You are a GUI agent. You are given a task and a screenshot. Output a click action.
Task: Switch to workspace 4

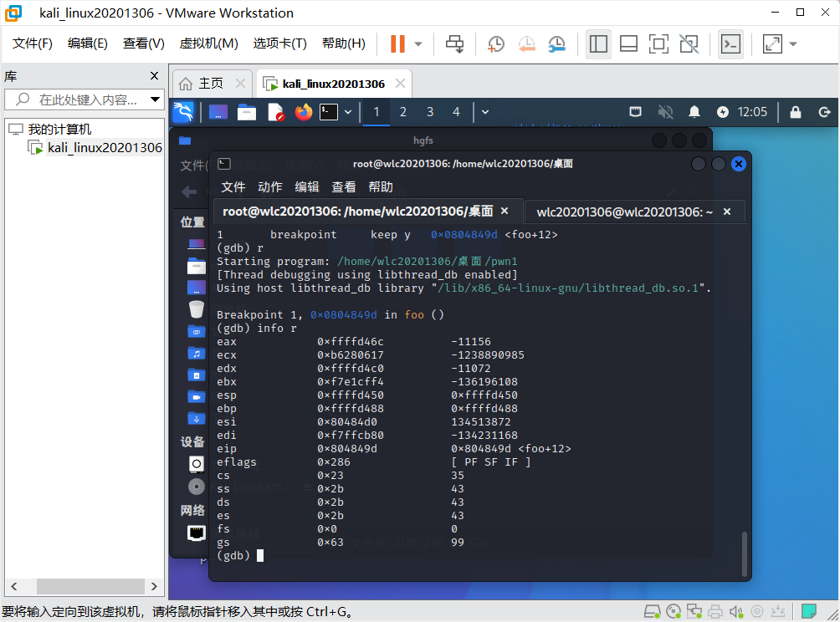click(x=457, y=112)
